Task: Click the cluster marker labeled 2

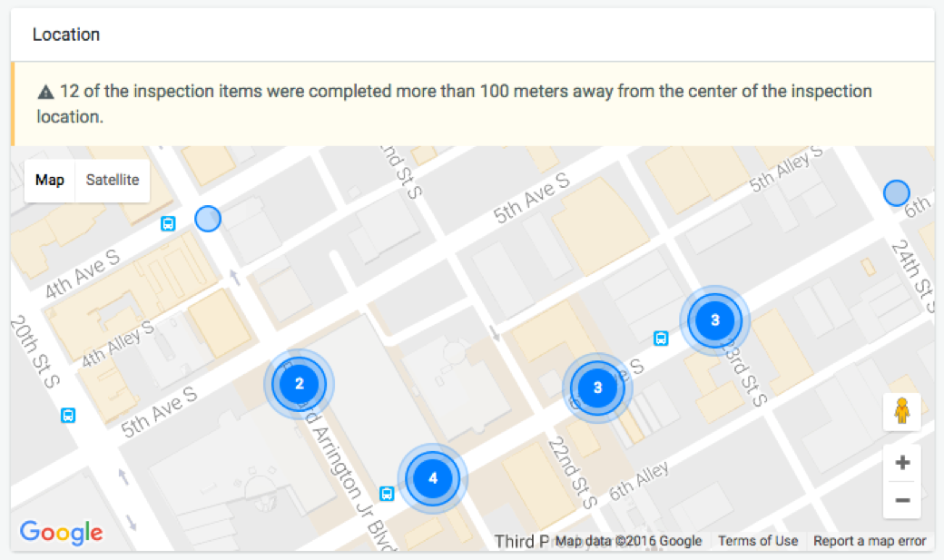Action: [300, 384]
